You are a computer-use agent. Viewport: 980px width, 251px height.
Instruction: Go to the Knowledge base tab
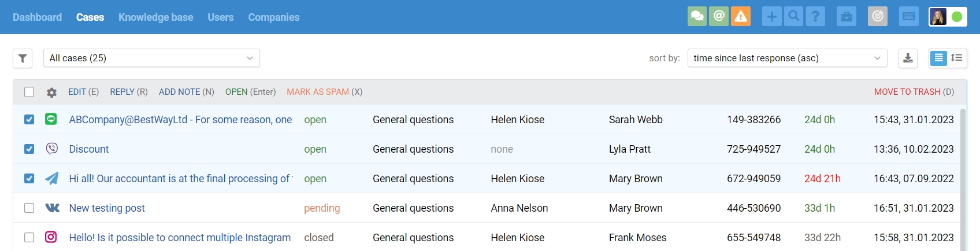point(156,17)
